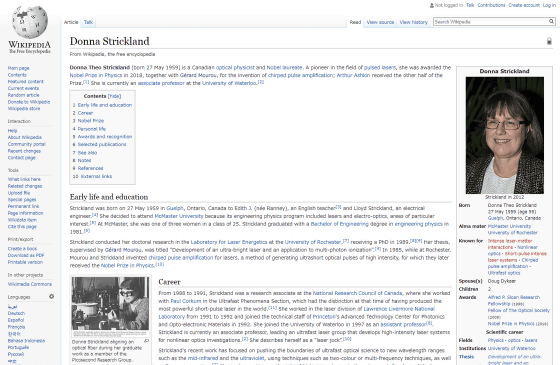560x365 pixels.
Task: Click Cite this page link
Action: pyautogui.click(x=22, y=226)
